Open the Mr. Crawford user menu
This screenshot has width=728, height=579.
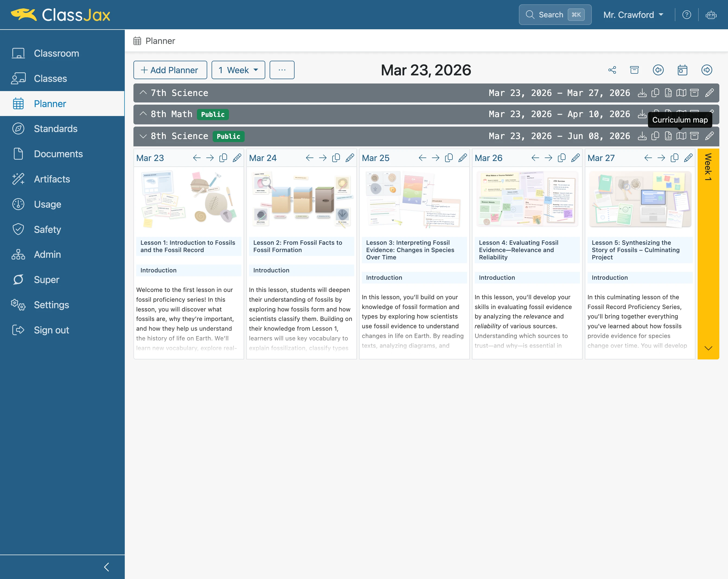pos(633,15)
